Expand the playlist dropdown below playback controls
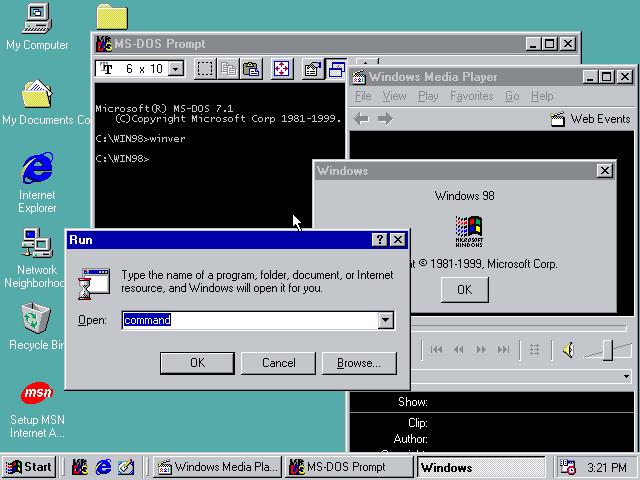 pos(626,376)
